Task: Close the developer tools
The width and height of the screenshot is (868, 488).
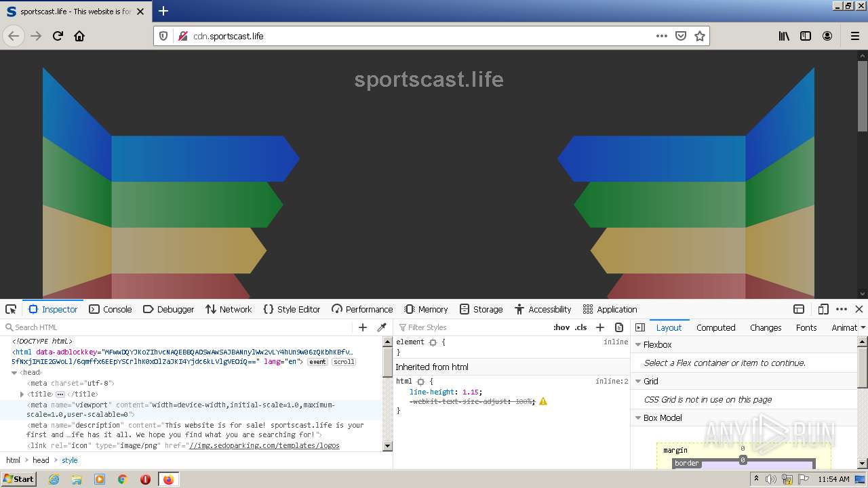Action: pyautogui.click(x=859, y=309)
